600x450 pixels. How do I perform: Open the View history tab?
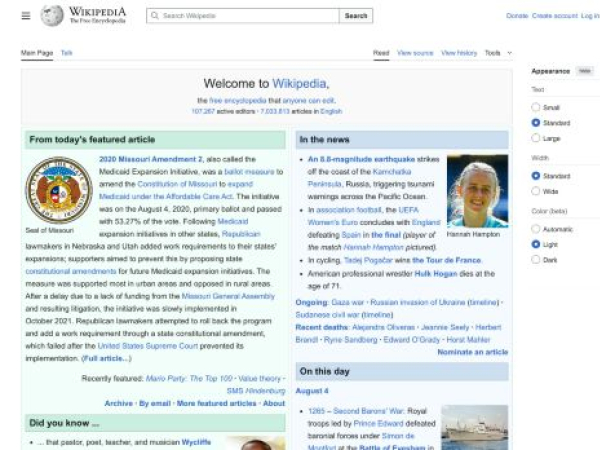[459, 53]
